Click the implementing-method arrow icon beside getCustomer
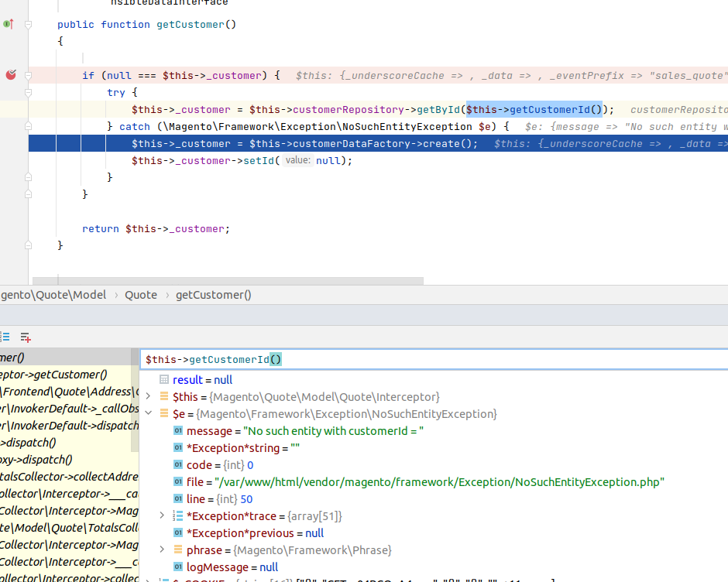This screenshot has height=582, width=728. coord(9,24)
